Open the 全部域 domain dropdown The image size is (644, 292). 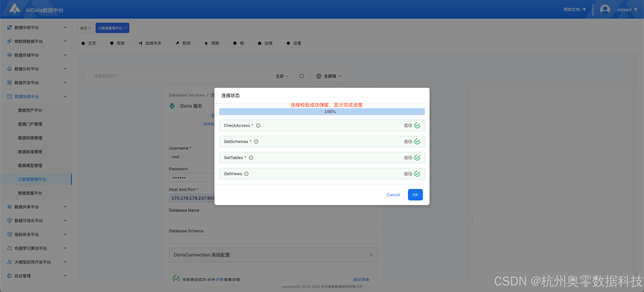[x=329, y=76]
